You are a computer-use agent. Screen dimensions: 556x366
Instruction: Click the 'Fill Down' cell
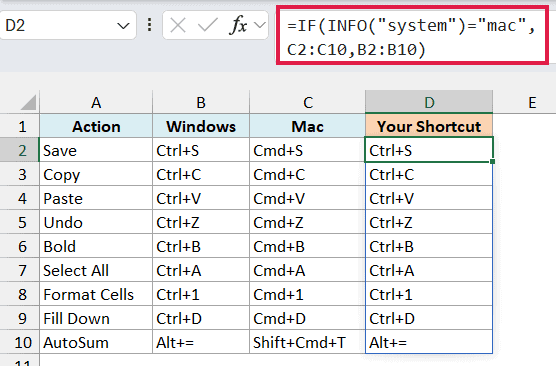[x=96, y=318]
